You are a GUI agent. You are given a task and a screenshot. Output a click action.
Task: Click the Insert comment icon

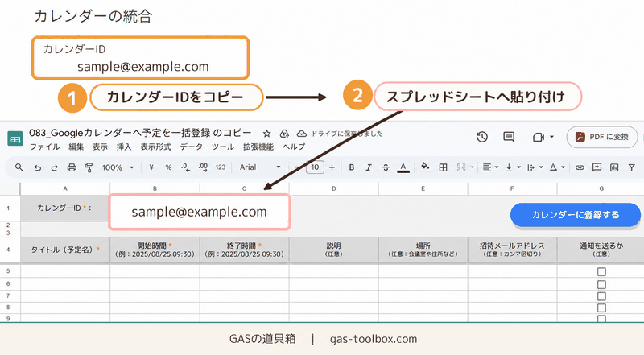click(x=597, y=167)
